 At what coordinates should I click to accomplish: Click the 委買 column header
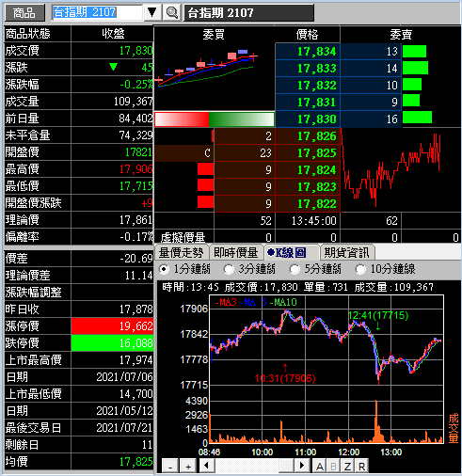click(214, 34)
